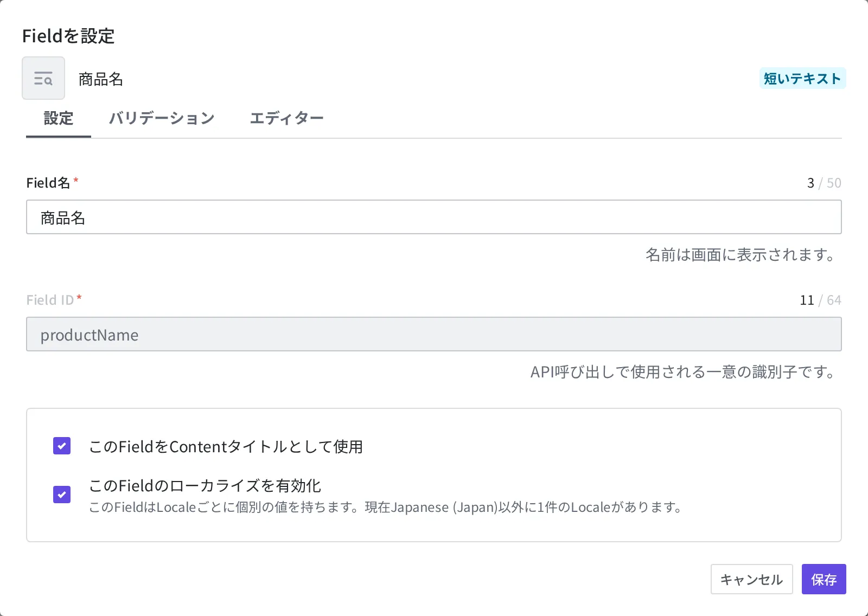Click the hint 名前は画面に表示されます。
The width and height of the screenshot is (868, 616).
(x=741, y=254)
